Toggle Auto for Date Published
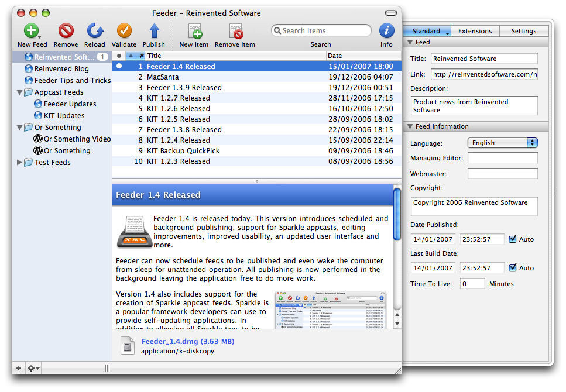Viewport: 566px width, 392px height. coord(513,239)
